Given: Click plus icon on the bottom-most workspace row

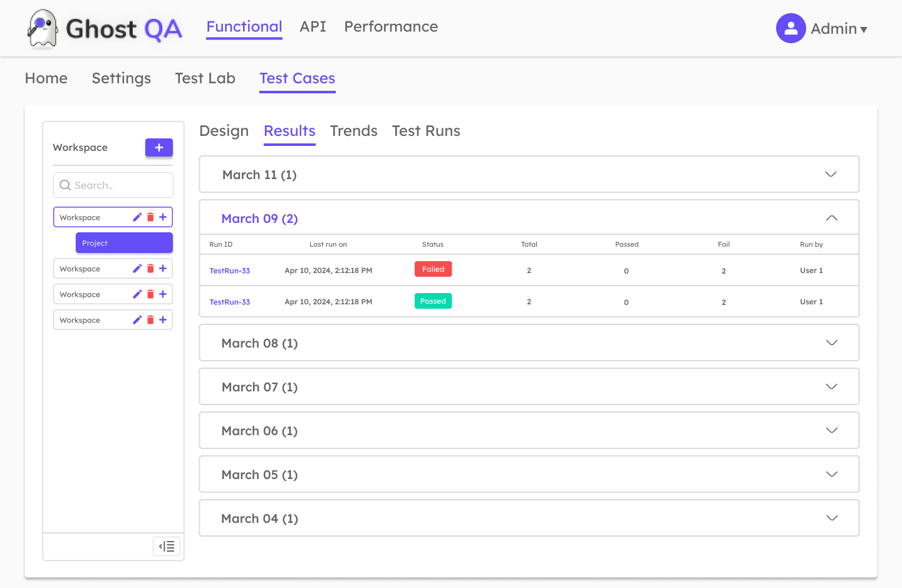Looking at the screenshot, I should pyautogui.click(x=163, y=320).
